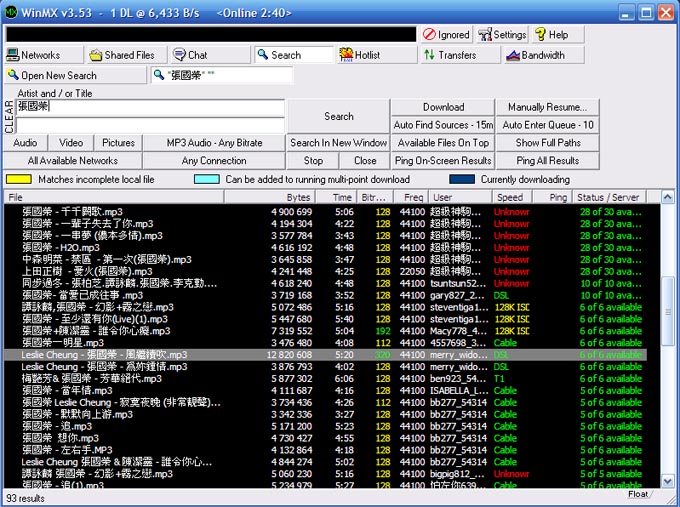Sort results by Ping column header
Viewport: 680px width, 507px height.
(552, 197)
